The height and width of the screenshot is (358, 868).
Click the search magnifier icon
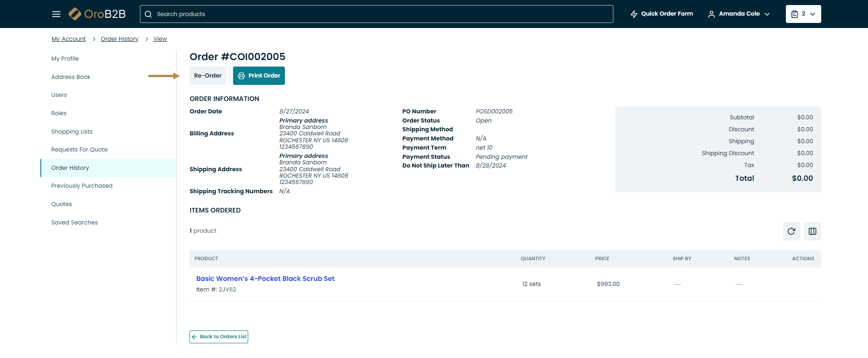[148, 14]
